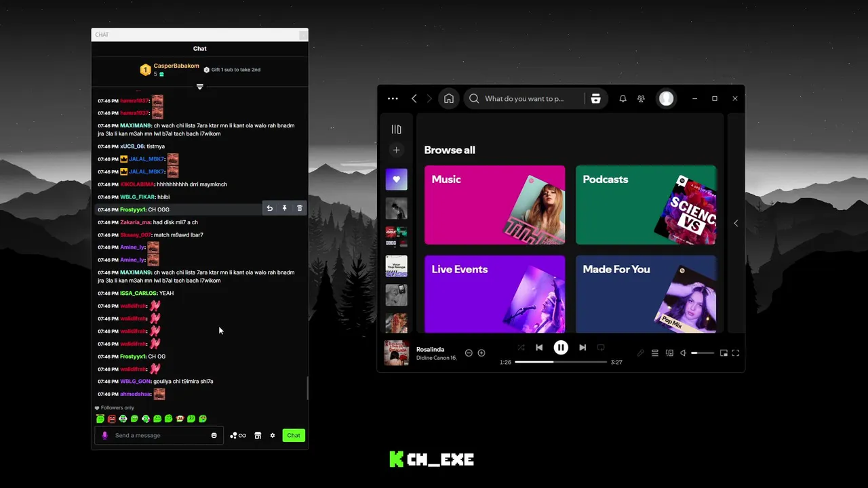Open Music browse category

pos(494,205)
